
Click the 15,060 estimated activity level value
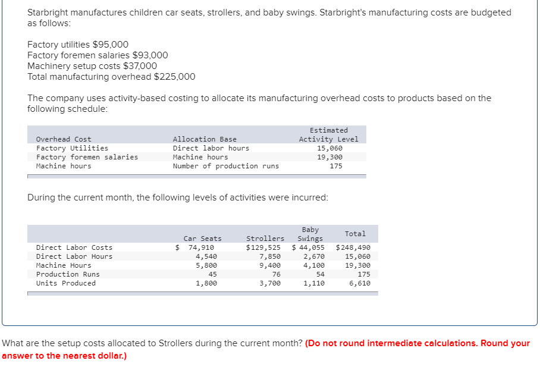tap(330, 148)
